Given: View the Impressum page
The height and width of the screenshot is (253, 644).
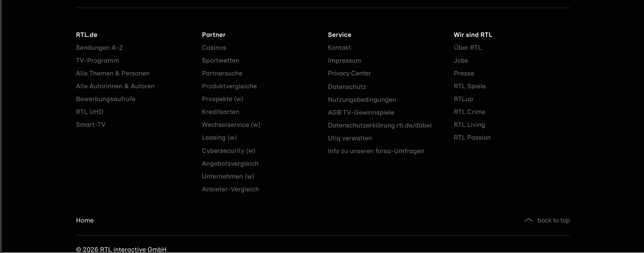Looking at the screenshot, I should pos(344,60).
